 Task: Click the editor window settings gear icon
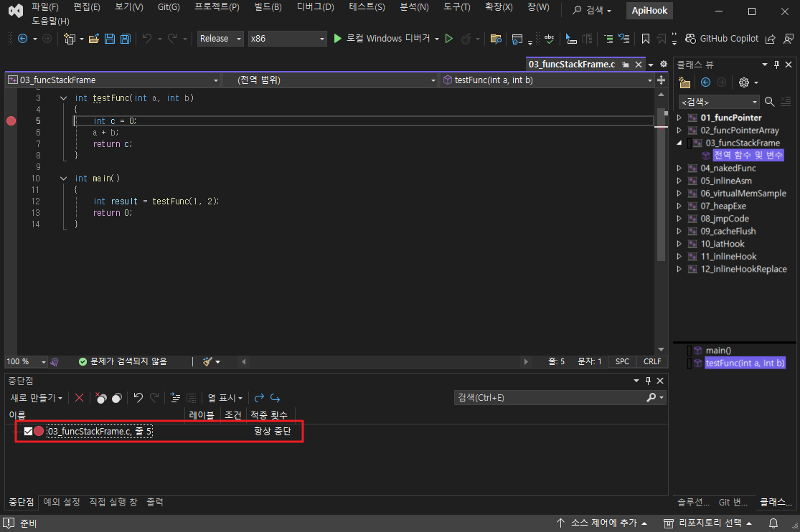[663, 65]
